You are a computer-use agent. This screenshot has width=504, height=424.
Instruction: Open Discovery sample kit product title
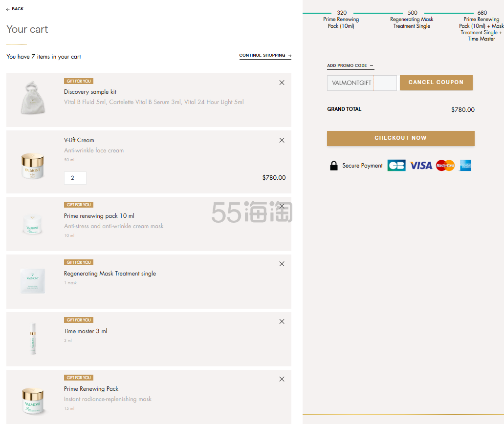pyautogui.click(x=90, y=92)
